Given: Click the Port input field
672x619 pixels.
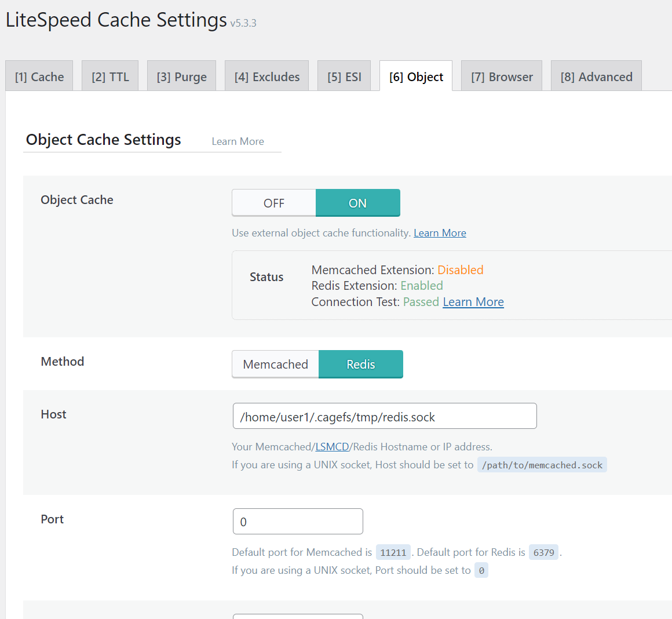Looking at the screenshot, I should tap(298, 521).
